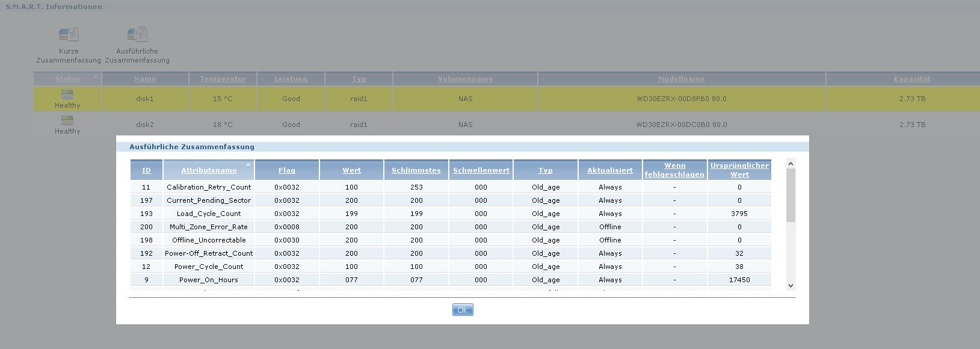Sort attributes by Flag column header
Screen dimensions: 980x349
point(287,170)
